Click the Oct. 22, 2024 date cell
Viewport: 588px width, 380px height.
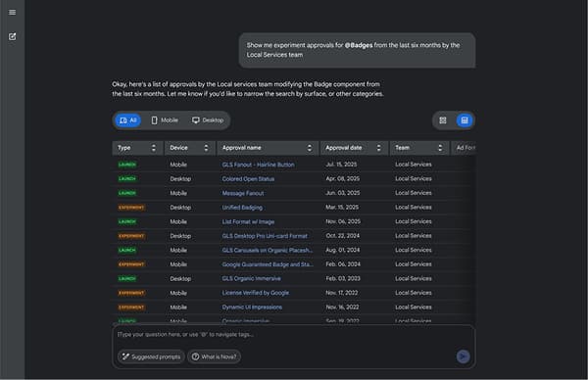pos(342,236)
